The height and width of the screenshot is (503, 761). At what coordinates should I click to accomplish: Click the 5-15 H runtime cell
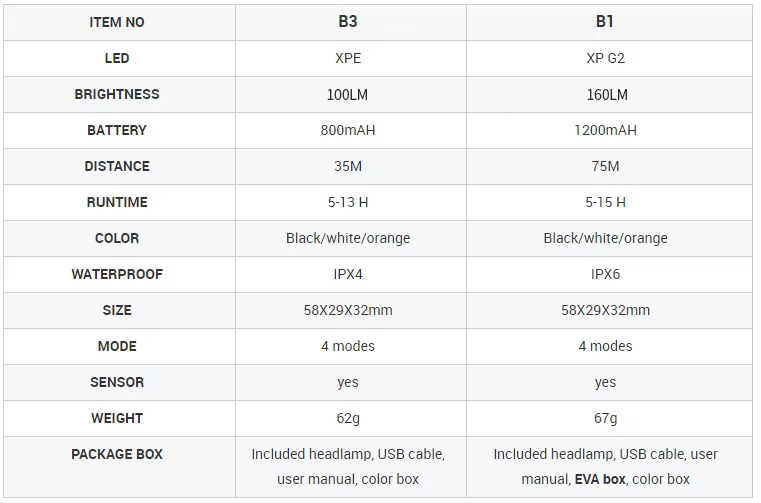pos(605,202)
